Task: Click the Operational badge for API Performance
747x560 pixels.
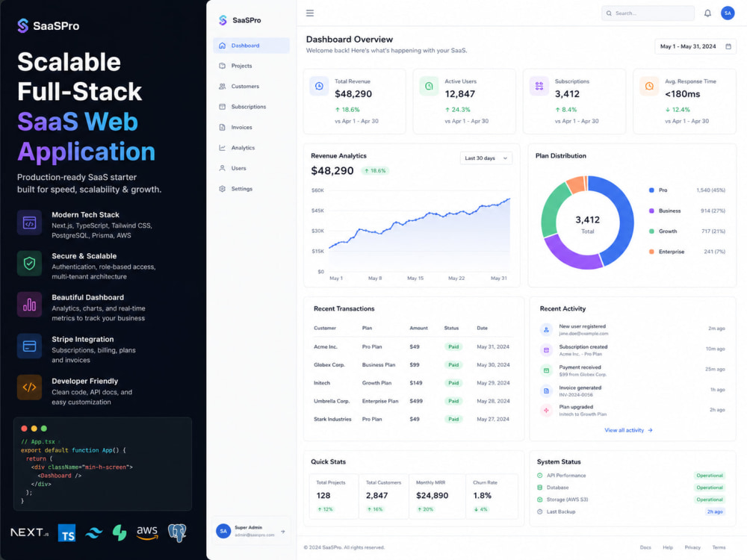Action: coord(710,475)
